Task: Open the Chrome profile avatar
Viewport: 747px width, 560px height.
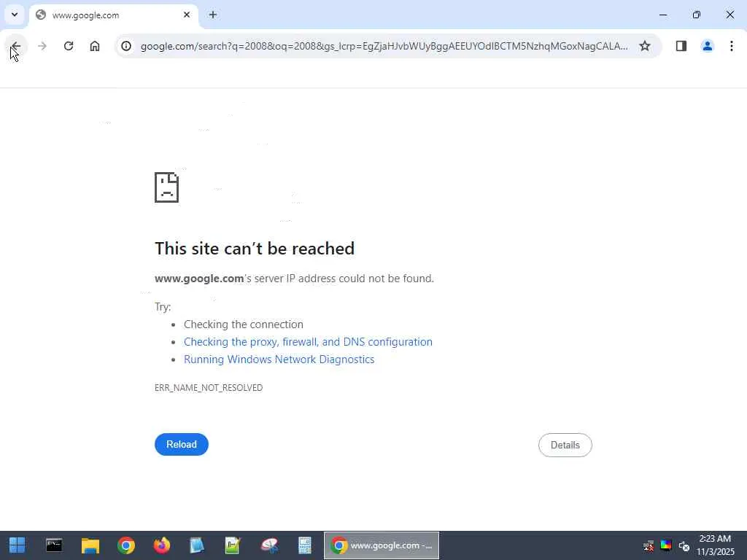Action: (x=708, y=46)
